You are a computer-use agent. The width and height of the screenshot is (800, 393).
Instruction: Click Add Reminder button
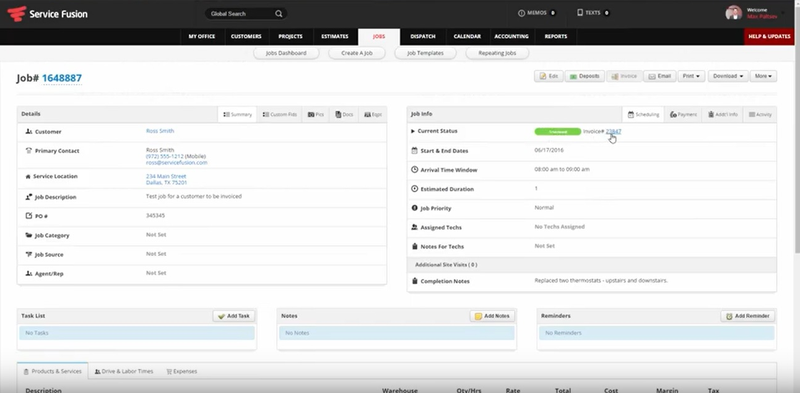pos(747,316)
